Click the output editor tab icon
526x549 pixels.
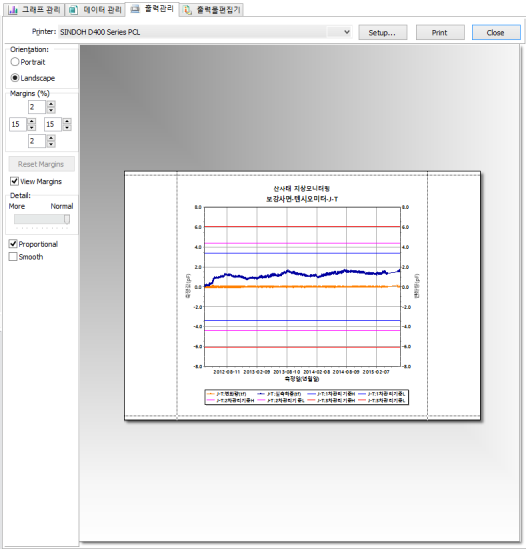(x=188, y=10)
